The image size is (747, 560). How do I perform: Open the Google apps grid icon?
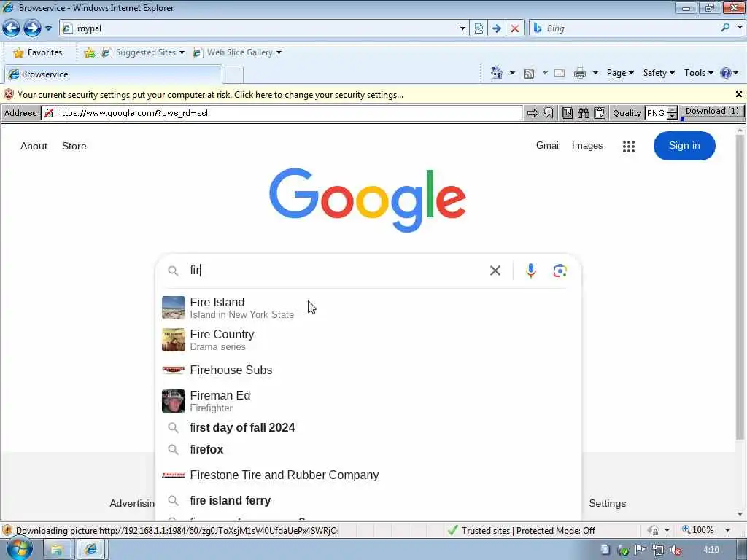[x=628, y=146]
